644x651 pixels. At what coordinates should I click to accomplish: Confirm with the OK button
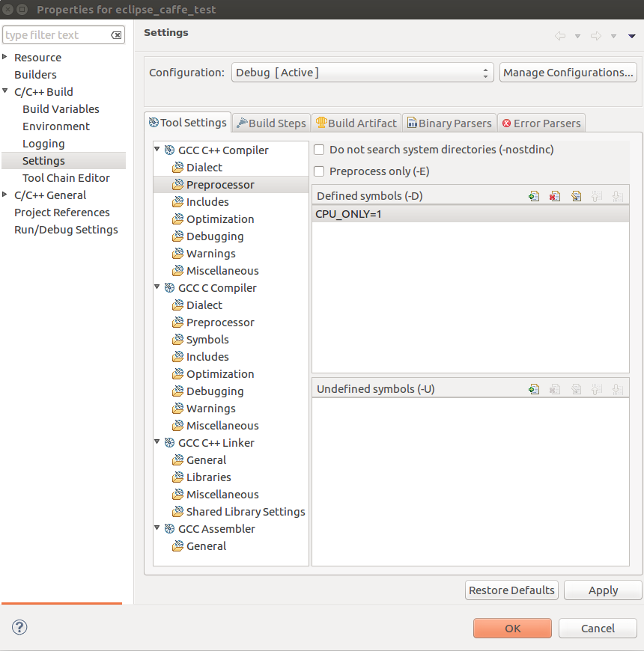pos(512,628)
